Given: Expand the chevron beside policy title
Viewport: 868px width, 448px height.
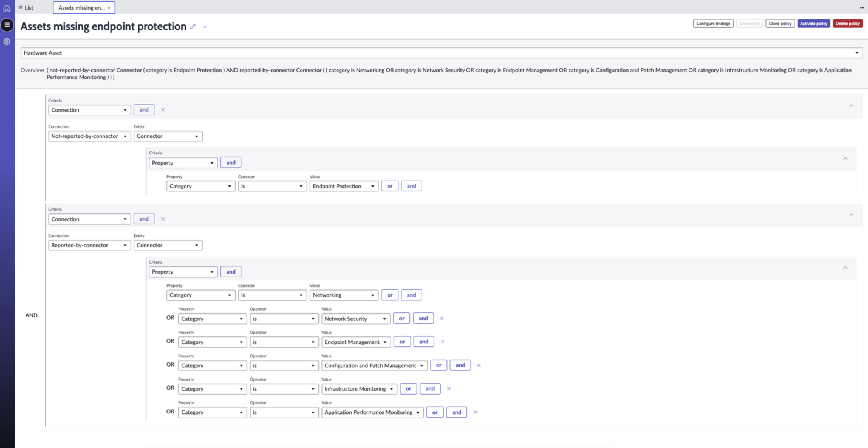Looking at the screenshot, I should pyautogui.click(x=204, y=27).
